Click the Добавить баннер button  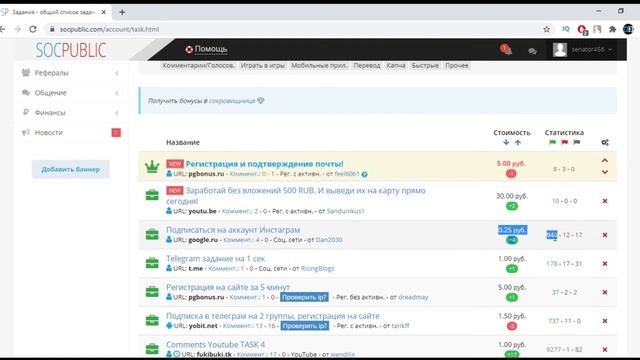pos(71,169)
